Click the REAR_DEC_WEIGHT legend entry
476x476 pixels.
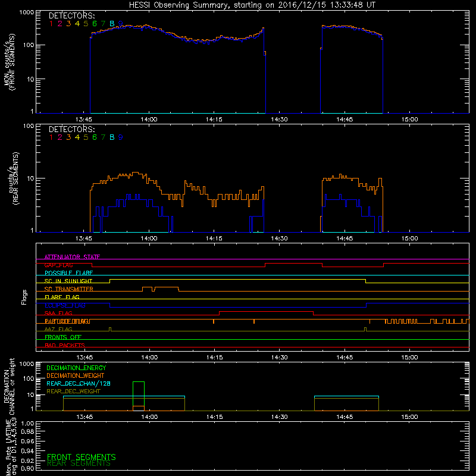click(x=73, y=392)
